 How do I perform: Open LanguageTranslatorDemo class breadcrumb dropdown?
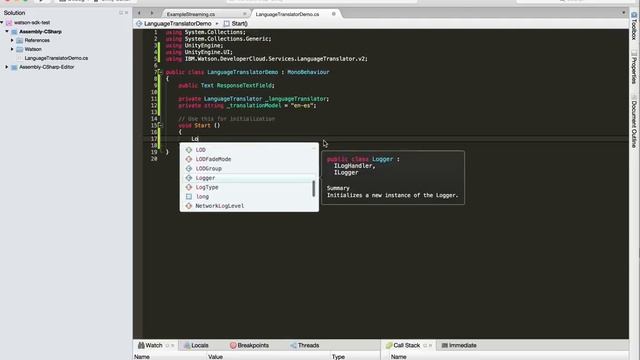coord(178,24)
